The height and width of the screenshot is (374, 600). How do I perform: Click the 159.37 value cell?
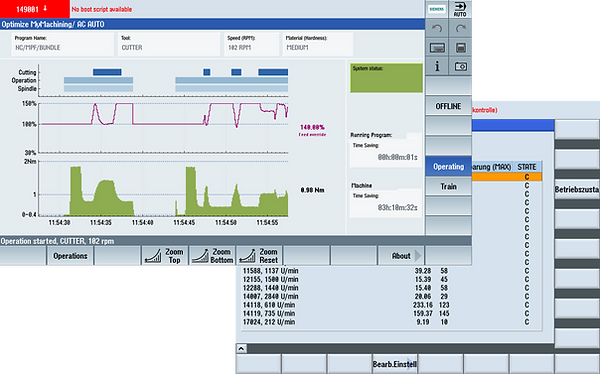(422, 314)
